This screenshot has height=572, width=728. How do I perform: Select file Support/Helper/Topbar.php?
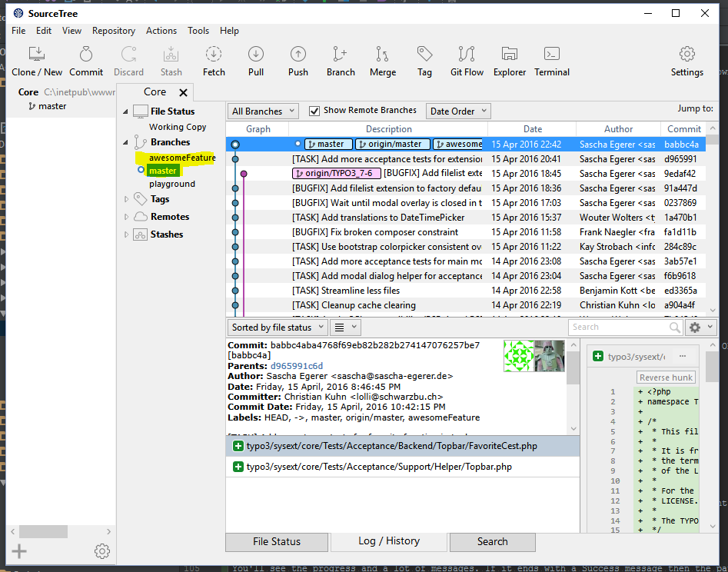(x=403, y=467)
